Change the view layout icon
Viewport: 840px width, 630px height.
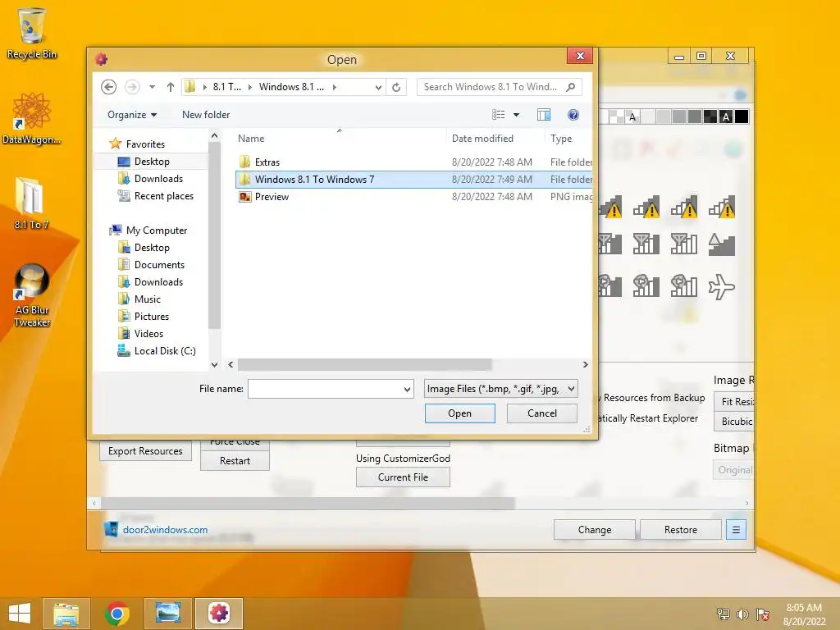point(498,115)
